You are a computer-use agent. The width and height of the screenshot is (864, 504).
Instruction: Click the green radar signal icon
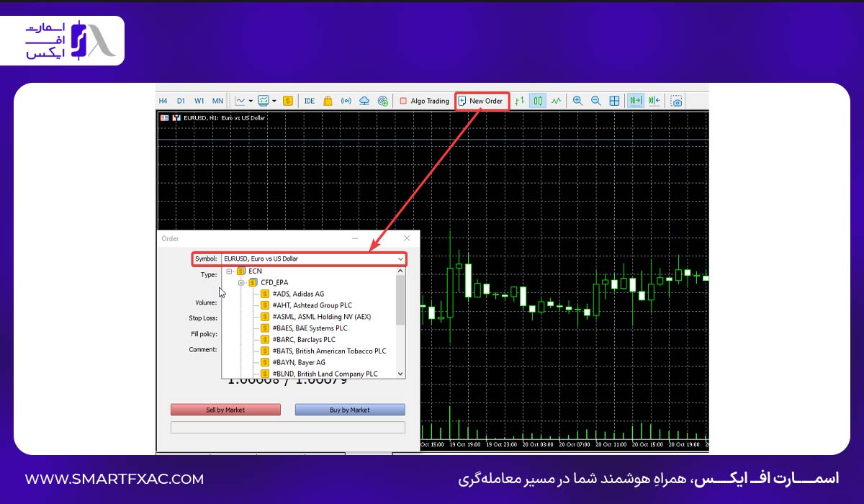[383, 102]
